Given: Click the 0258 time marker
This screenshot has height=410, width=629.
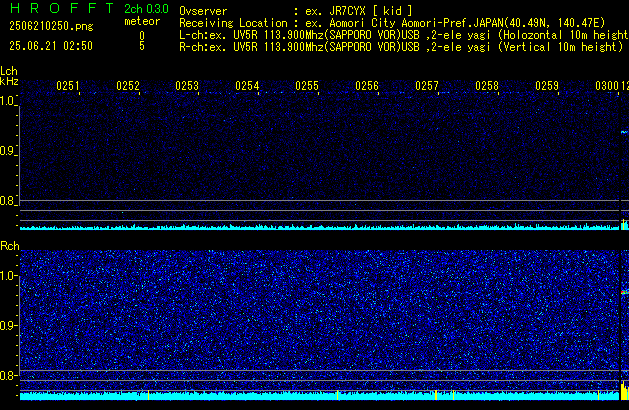Looking at the screenshot, I should coord(487,86).
